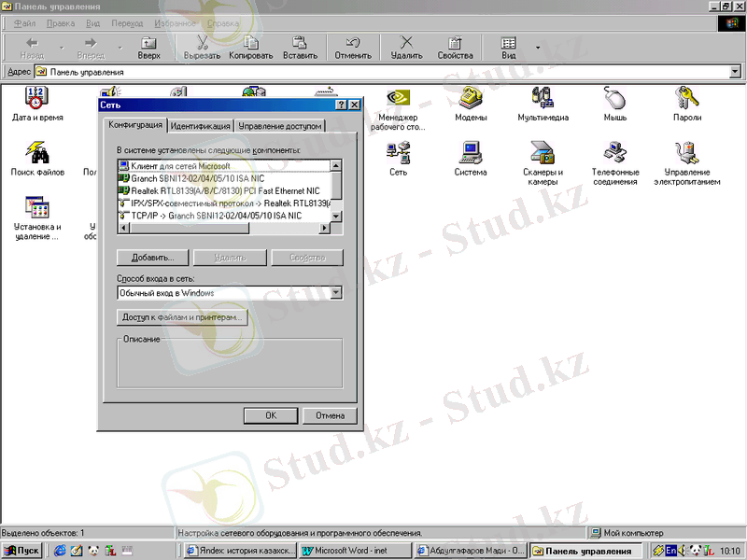The height and width of the screenshot is (560, 747).
Task: Open the Файл menu
Action: pos(25,21)
